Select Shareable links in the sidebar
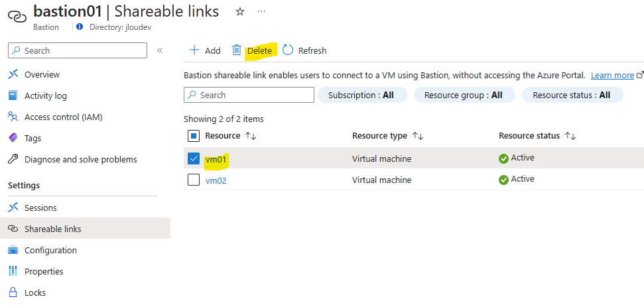Screen dimensions: 644x305 click(x=85, y=229)
